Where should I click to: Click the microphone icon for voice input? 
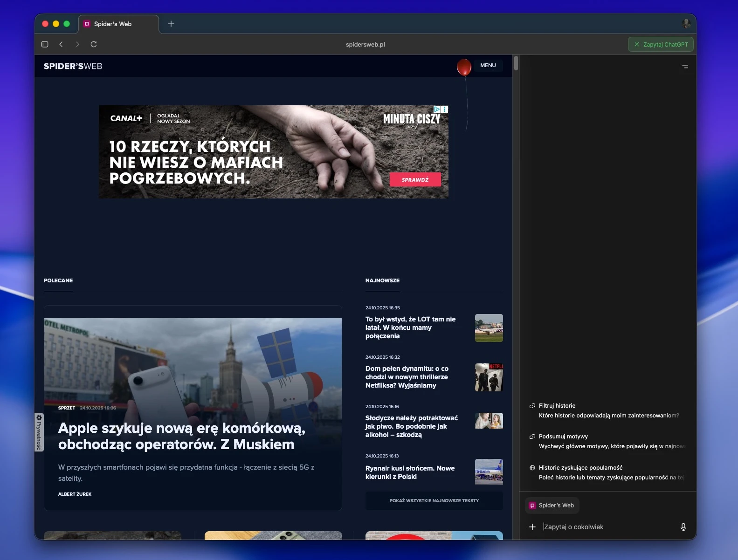[683, 527]
